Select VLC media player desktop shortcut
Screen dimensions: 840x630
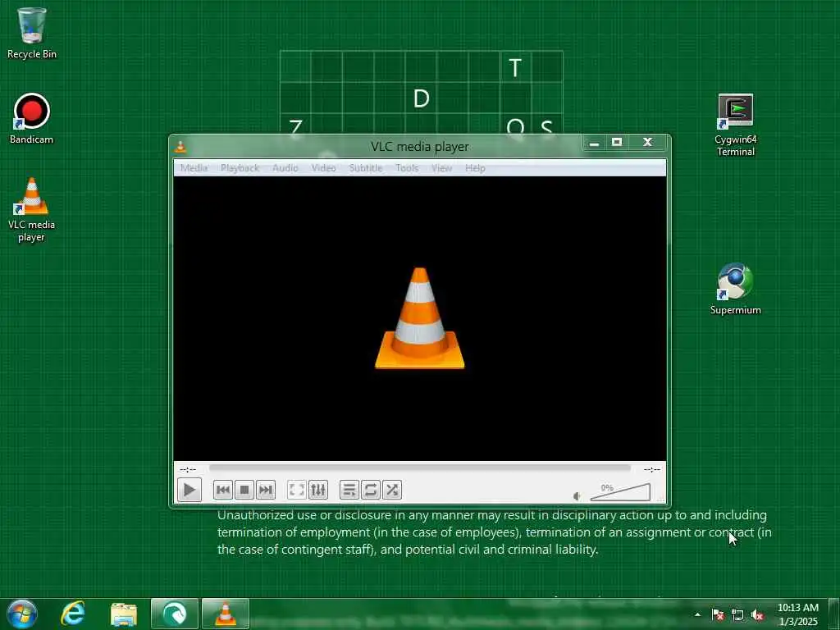32,209
